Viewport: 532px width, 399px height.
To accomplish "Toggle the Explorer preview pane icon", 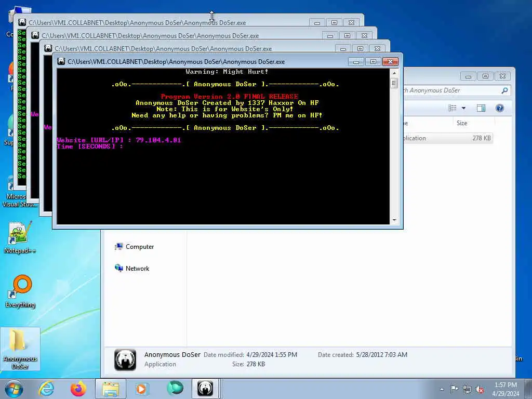I will (x=481, y=108).
